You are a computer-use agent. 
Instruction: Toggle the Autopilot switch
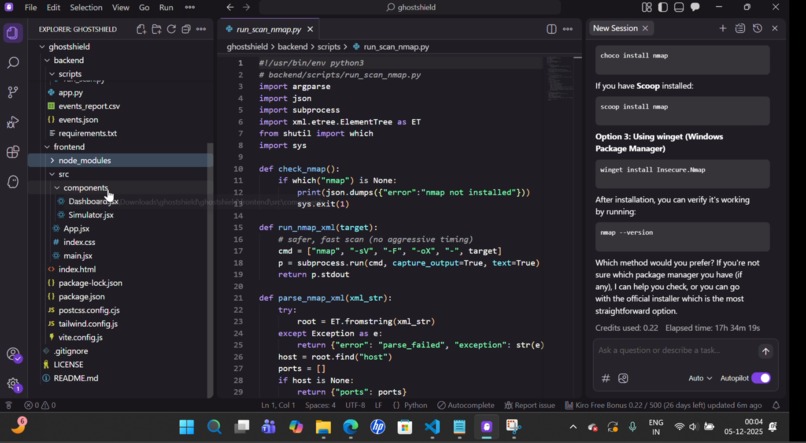(761, 378)
